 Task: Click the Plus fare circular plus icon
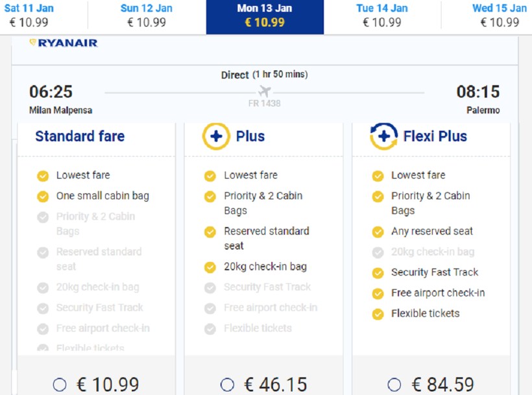pyautogui.click(x=215, y=136)
